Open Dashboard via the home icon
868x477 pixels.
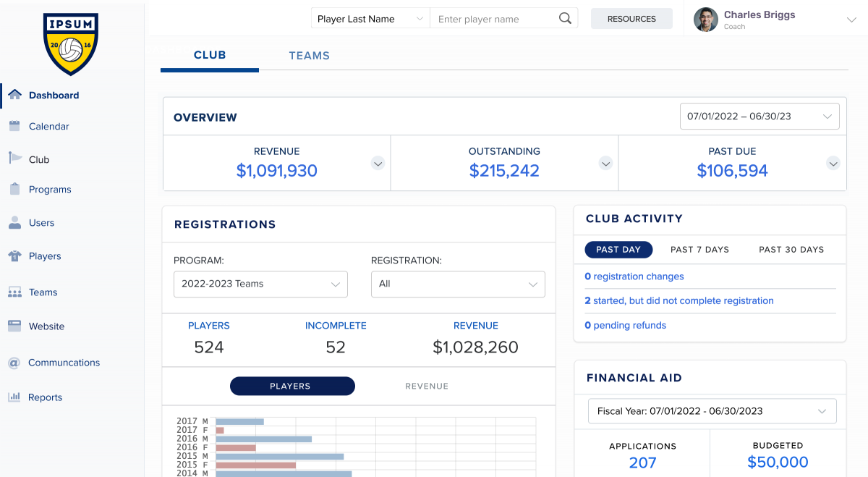click(14, 95)
